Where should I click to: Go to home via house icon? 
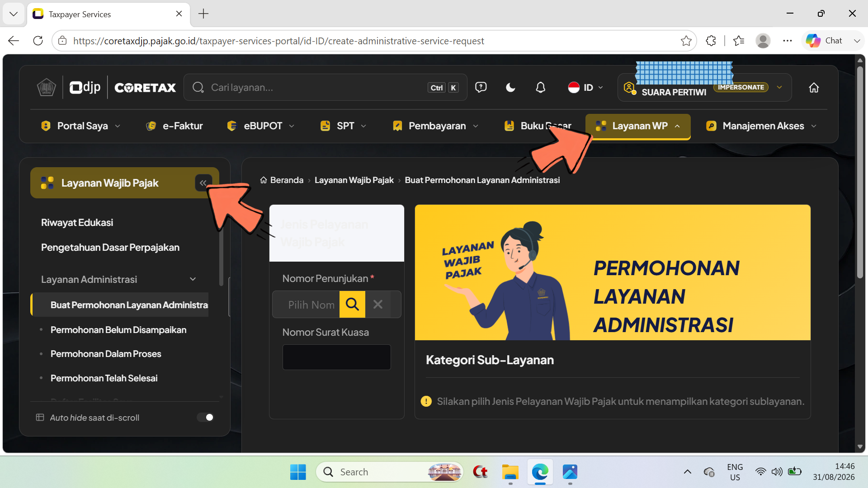coord(814,88)
